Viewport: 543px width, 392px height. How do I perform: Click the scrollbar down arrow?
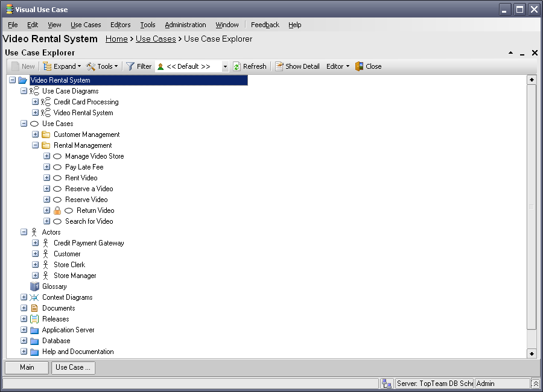(x=532, y=353)
